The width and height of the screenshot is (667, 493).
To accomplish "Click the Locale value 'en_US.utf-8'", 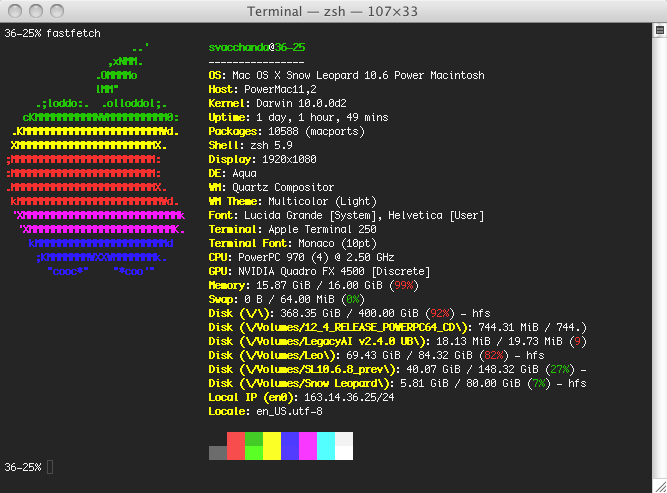I will (289, 411).
